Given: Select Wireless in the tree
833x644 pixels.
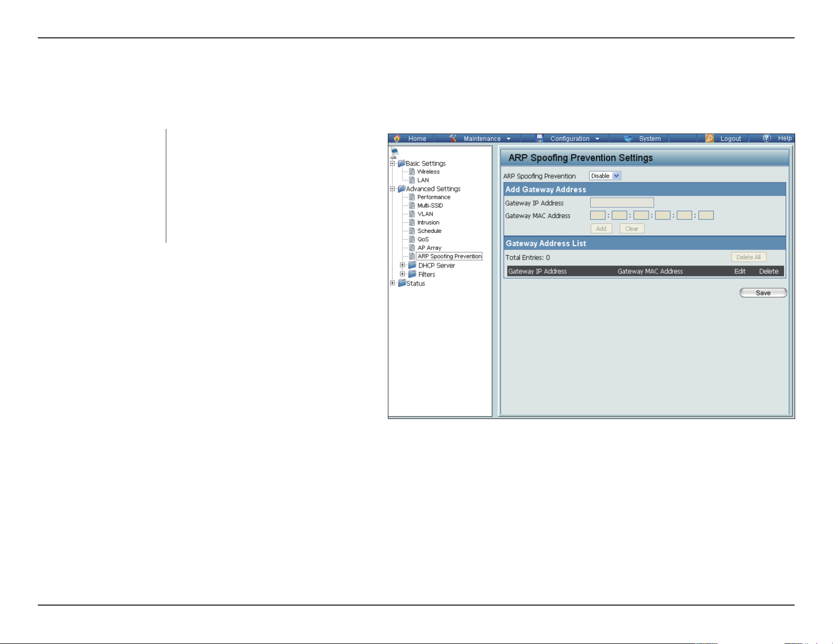Looking at the screenshot, I should click(428, 172).
